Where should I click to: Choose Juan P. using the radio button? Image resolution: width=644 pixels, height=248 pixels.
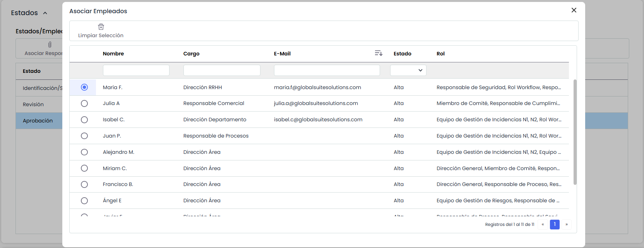[x=84, y=136]
